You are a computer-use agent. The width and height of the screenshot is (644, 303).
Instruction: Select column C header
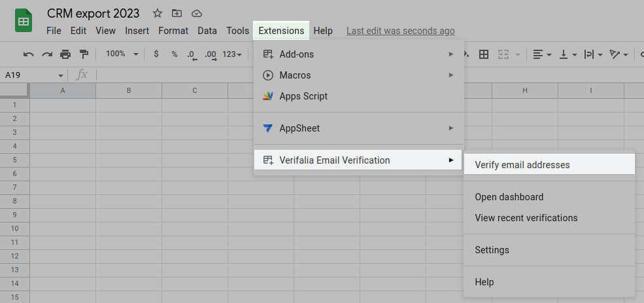tap(195, 90)
